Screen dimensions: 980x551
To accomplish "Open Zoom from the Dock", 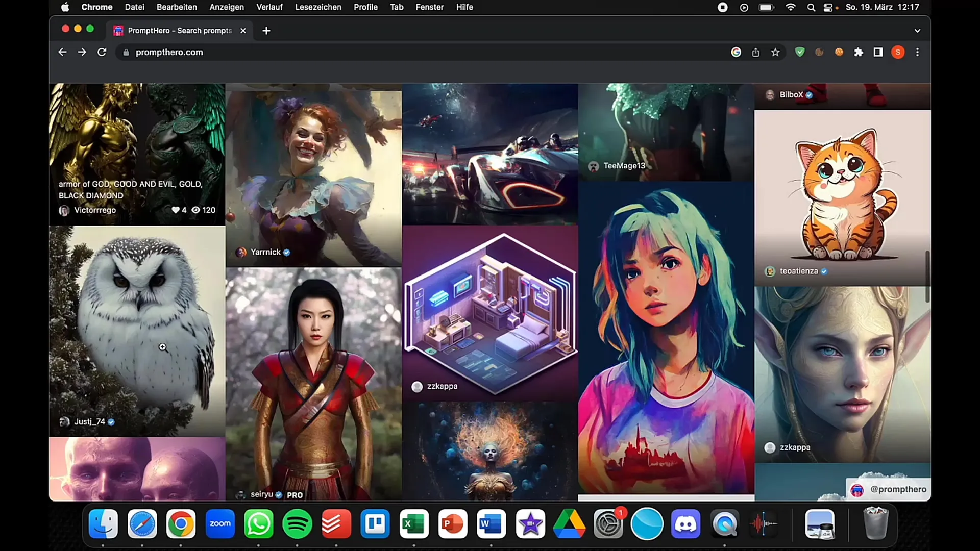I will tap(220, 524).
